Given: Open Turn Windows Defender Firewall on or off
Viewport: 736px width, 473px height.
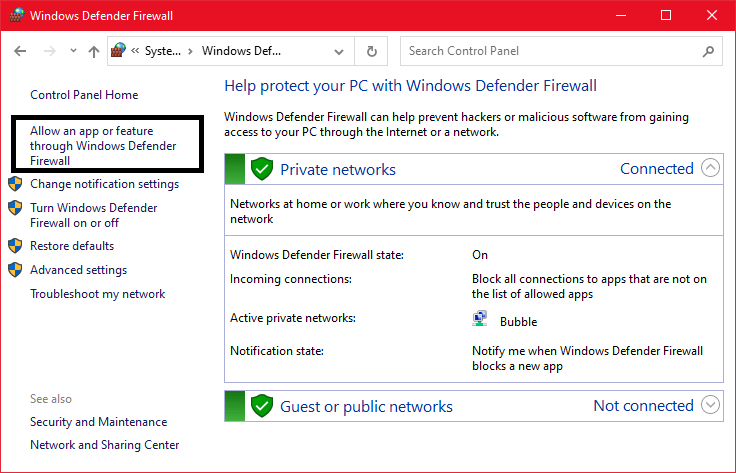Looking at the screenshot, I should (93, 215).
